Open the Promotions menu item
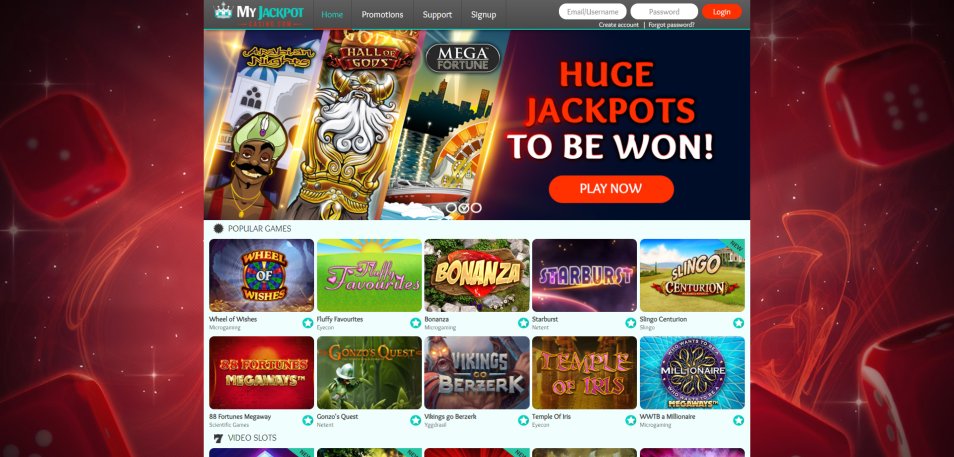Viewport: 954px width, 457px height. click(x=382, y=15)
